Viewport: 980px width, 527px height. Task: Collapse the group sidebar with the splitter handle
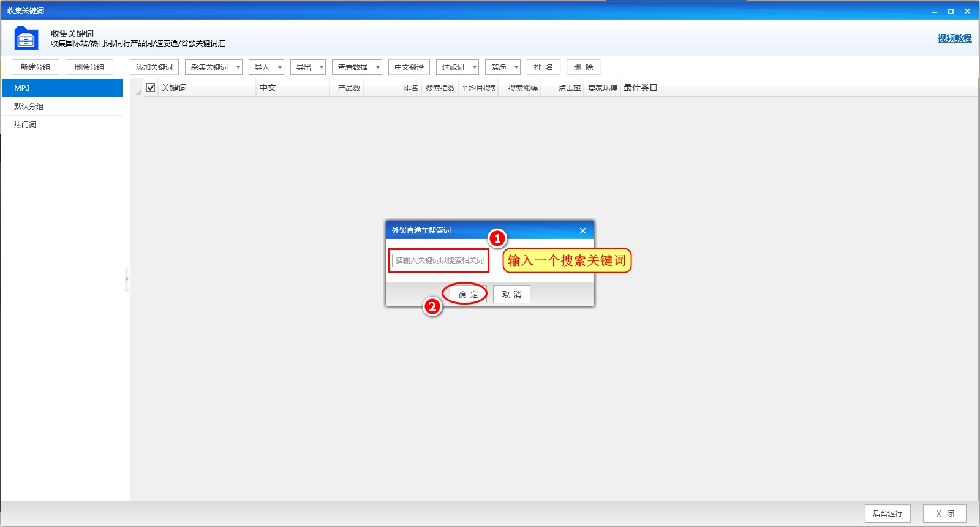tap(127, 279)
